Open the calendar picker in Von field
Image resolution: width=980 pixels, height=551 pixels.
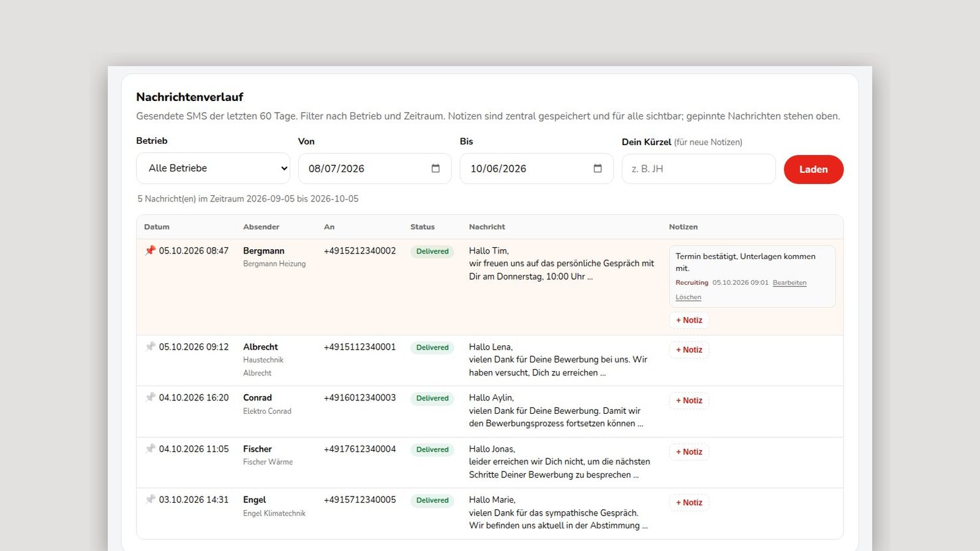(435, 168)
